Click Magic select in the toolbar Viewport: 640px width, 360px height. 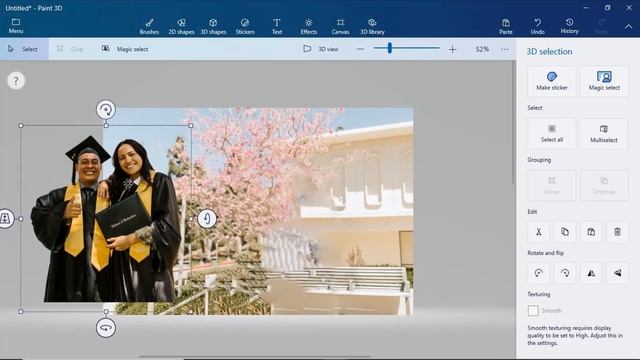point(125,49)
